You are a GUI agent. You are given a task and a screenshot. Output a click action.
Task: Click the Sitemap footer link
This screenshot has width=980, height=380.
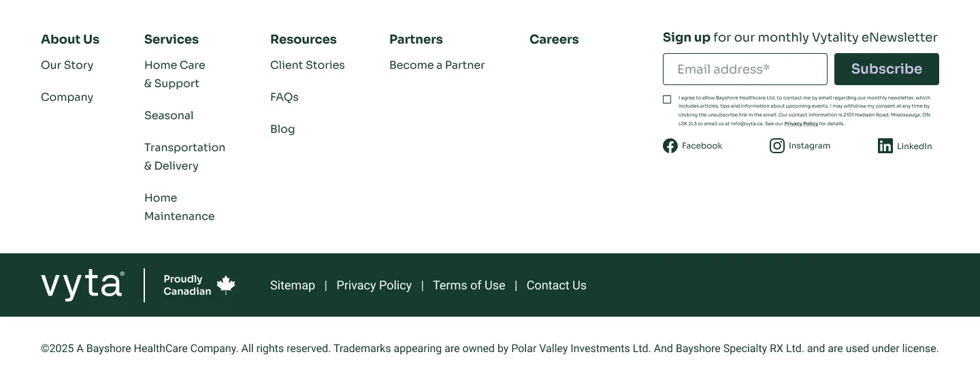(293, 285)
